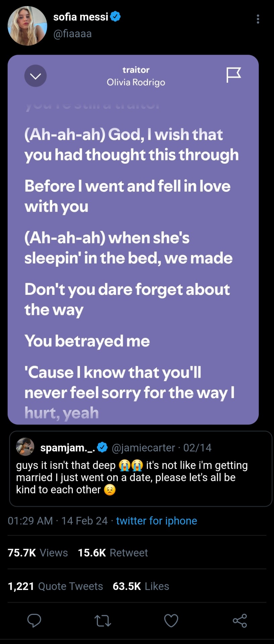Tap the retweet arrows icon
Screen dimensions: 274x644
point(103,621)
